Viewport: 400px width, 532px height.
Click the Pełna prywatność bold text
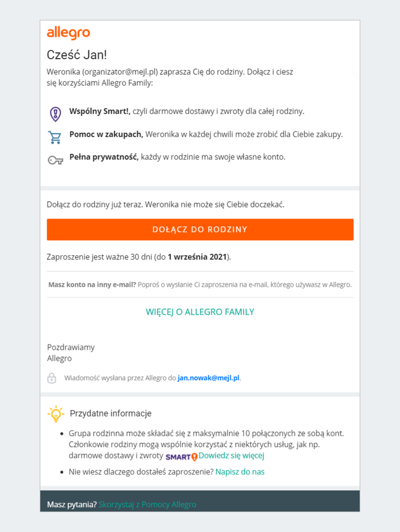pyautogui.click(x=104, y=157)
